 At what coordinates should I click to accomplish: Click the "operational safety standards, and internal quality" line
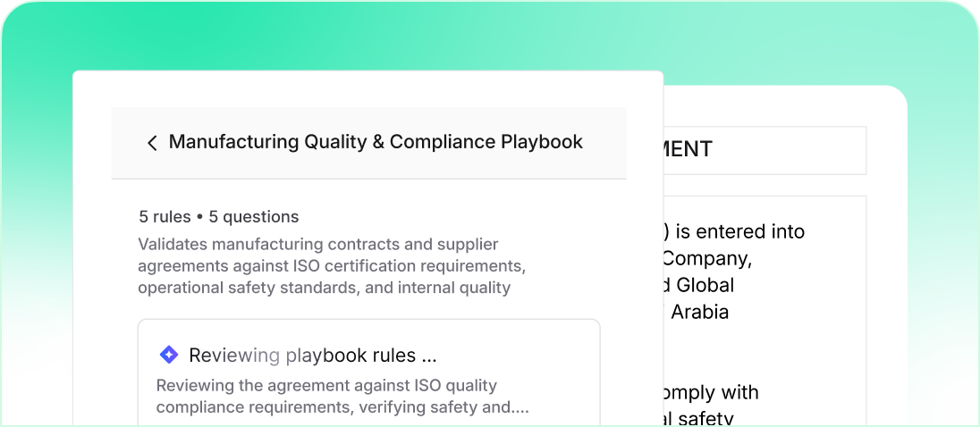324,288
